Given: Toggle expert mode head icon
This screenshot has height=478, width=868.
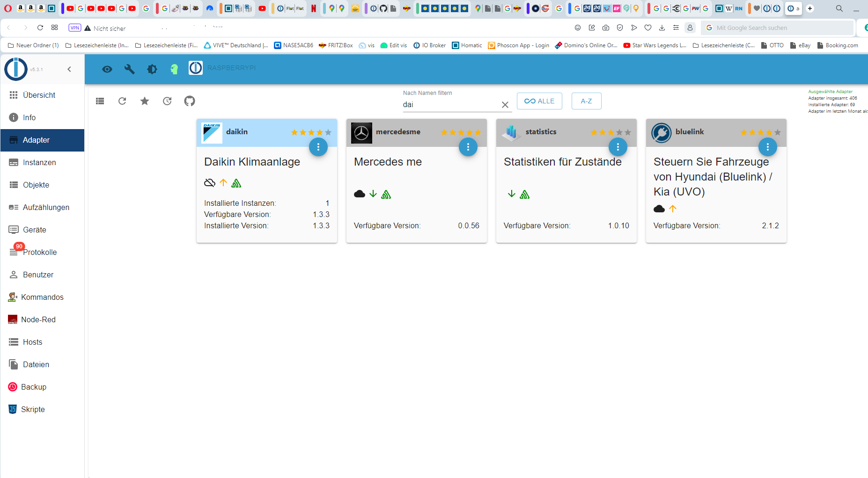Looking at the screenshot, I should (174, 69).
